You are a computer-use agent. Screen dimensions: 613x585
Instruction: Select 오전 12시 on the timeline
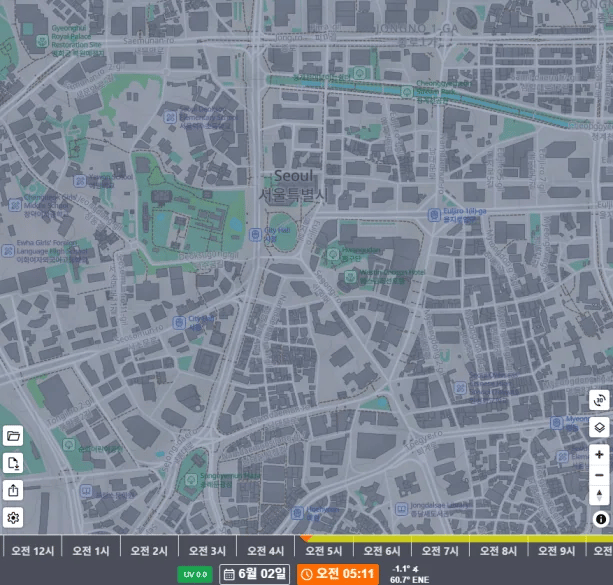(32, 551)
